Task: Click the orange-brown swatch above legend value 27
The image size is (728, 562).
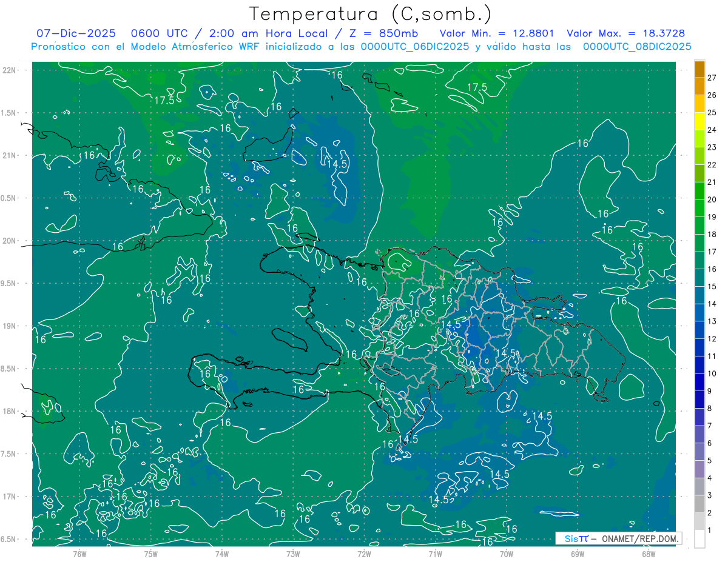Action: pos(699,69)
